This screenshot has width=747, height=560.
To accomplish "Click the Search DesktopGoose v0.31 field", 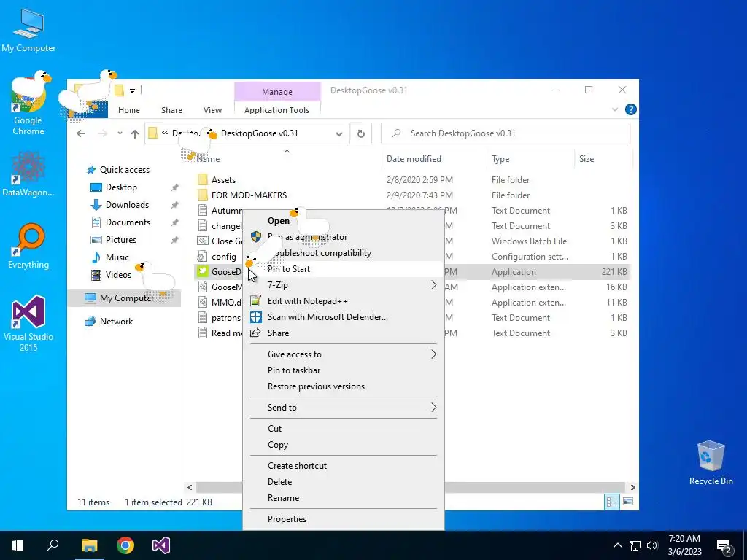I will pos(506,134).
